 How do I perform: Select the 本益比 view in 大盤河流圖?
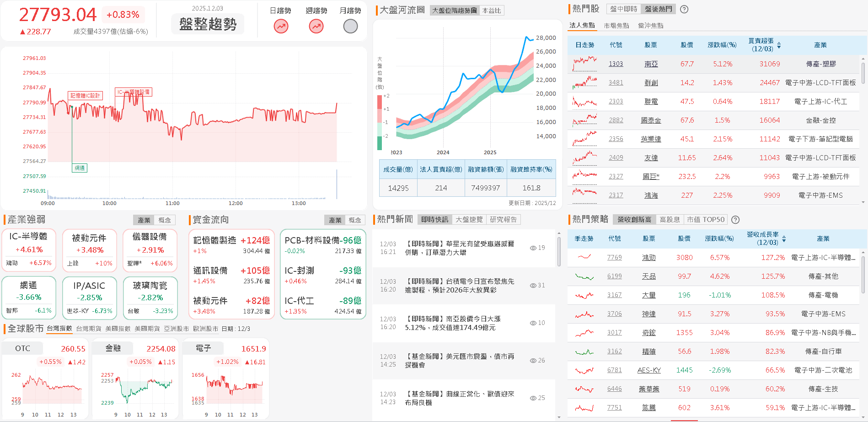(x=492, y=11)
